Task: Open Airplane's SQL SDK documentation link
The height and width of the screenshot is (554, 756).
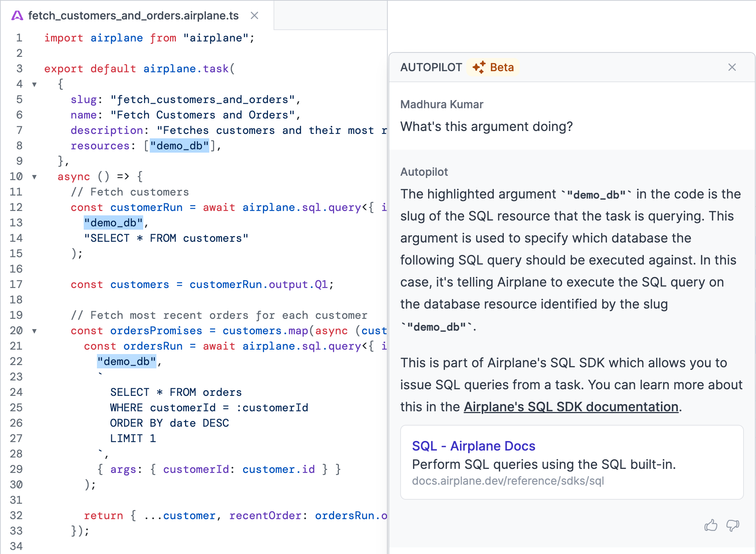Action: click(571, 407)
